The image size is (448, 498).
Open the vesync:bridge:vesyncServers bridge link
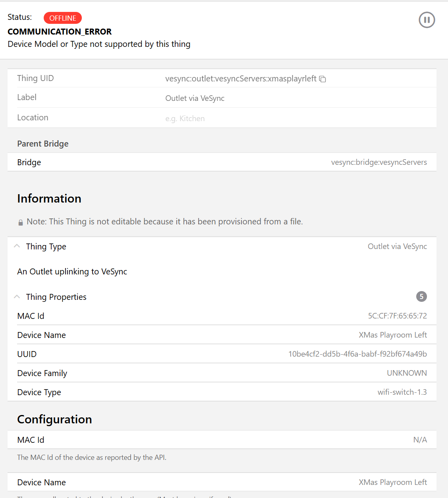(379, 162)
